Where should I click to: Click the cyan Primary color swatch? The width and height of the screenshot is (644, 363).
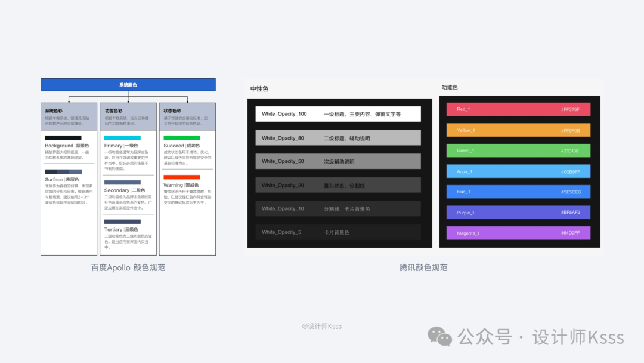click(122, 138)
